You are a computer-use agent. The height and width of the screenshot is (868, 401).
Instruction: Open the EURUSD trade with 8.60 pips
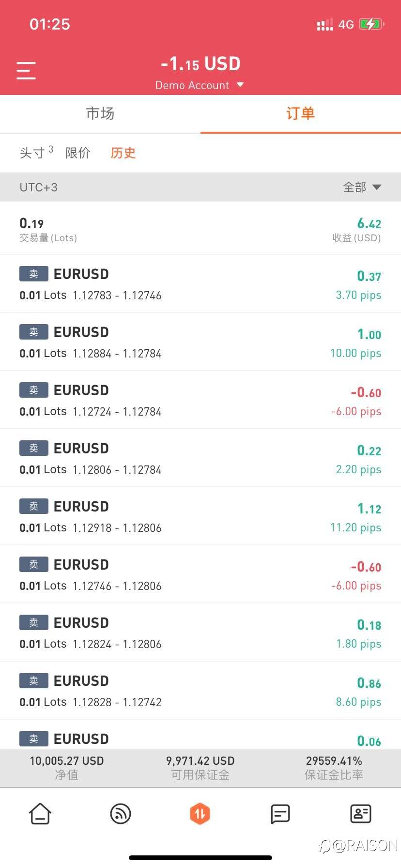pos(200,691)
